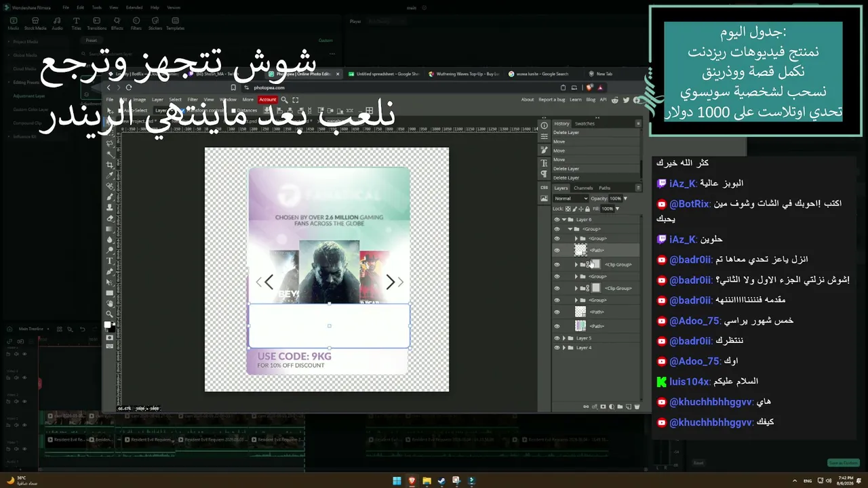Hide Layer 6 with its eye icon
The width and height of the screenshot is (868, 488).
557,220
